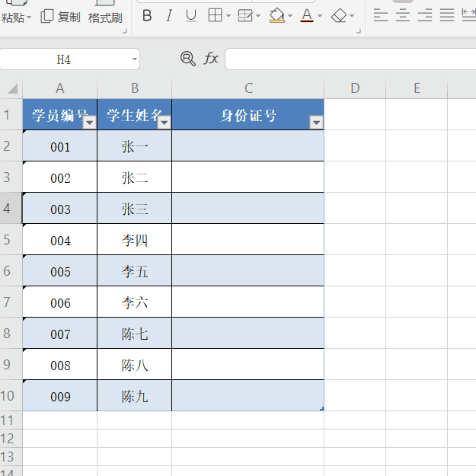This screenshot has width=476, height=476.
Task: Select row 4 header
Action: click(11, 208)
